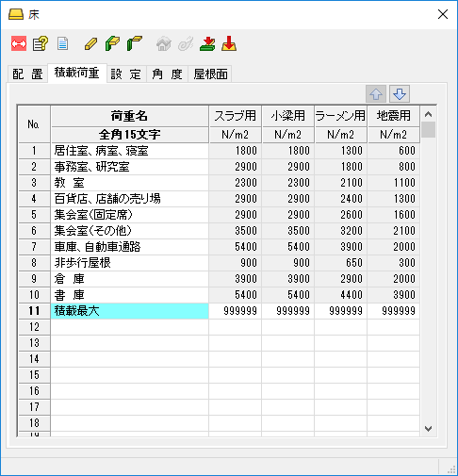Click the highlighted 積載最大 cell

point(130,311)
